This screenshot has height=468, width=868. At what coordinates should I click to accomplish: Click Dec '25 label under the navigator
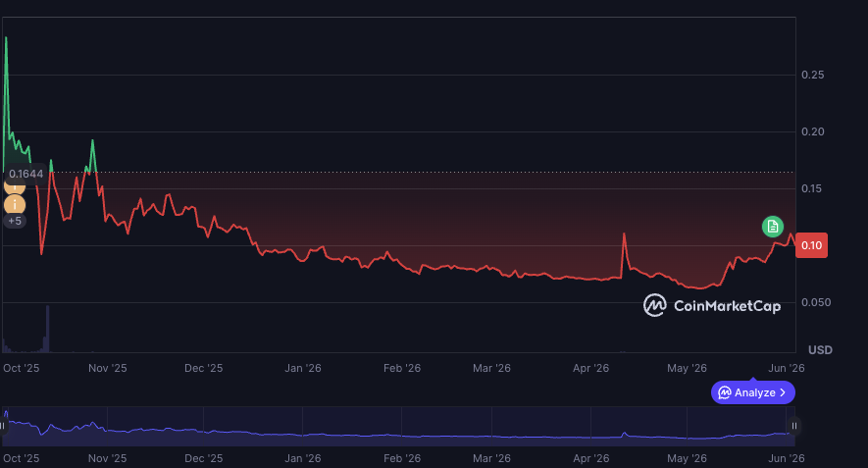pos(203,458)
